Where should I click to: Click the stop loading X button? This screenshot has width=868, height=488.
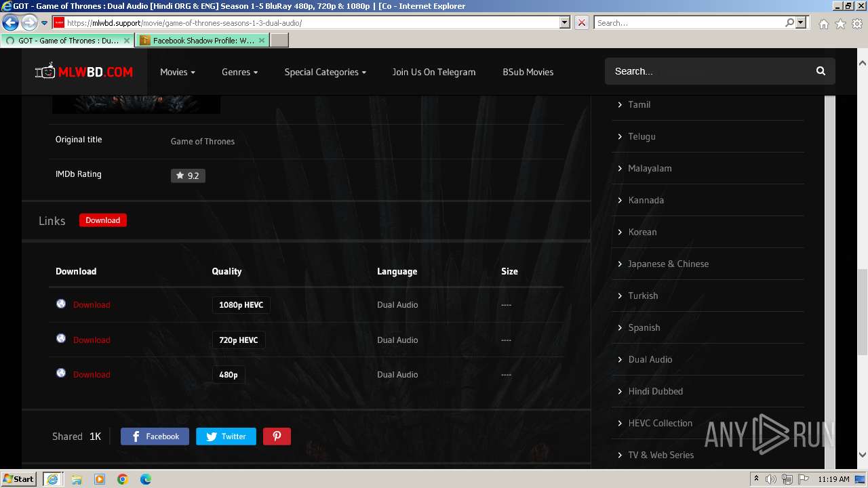tap(582, 23)
